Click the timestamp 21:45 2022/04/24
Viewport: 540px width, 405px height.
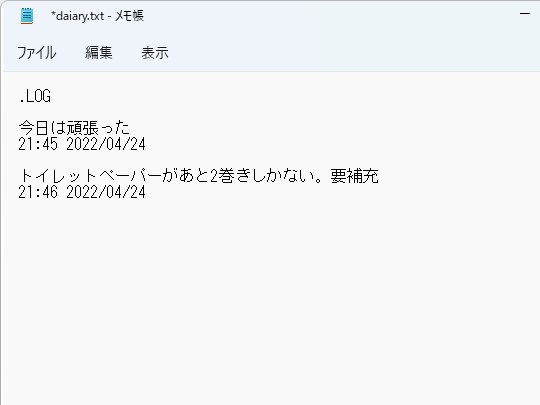point(82,144)
